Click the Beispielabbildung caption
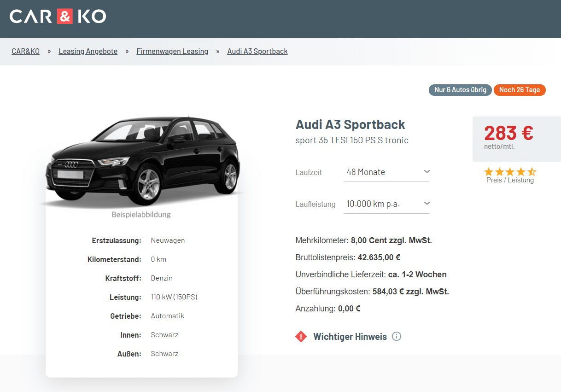 pyautogui.click(x=141, y=215)
